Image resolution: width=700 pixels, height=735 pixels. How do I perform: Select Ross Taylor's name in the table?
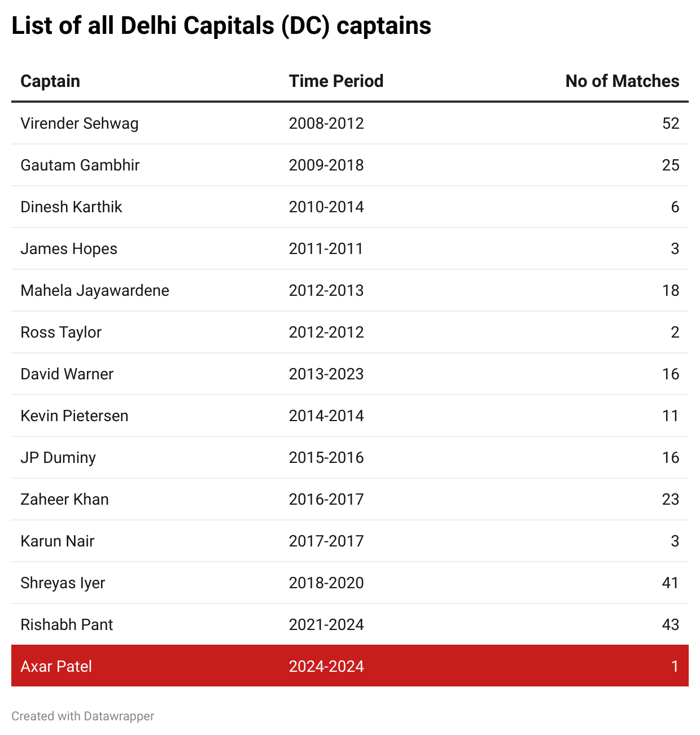point(61,333)
